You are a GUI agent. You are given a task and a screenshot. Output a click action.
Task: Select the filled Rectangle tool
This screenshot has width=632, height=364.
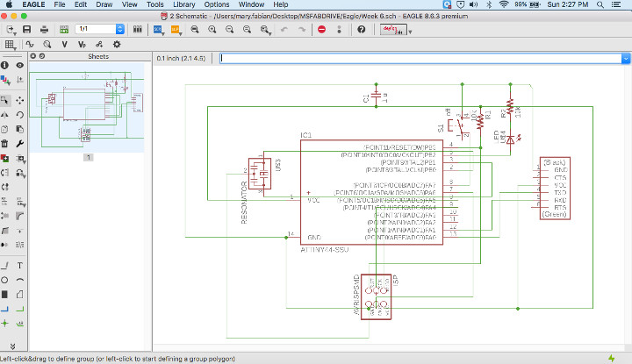(5, 295)
